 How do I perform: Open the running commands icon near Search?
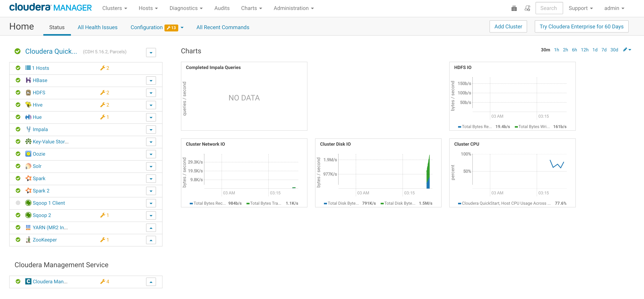pos(527,8)
